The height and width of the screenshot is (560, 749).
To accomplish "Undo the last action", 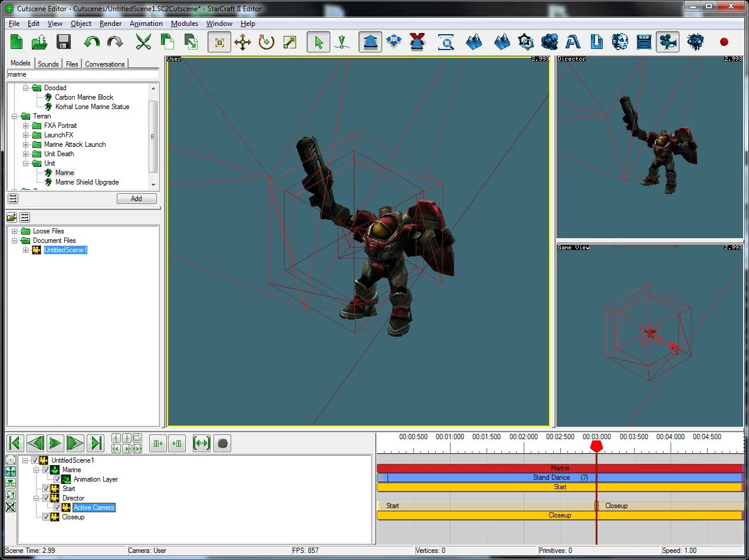I will [x=91, y=42].
